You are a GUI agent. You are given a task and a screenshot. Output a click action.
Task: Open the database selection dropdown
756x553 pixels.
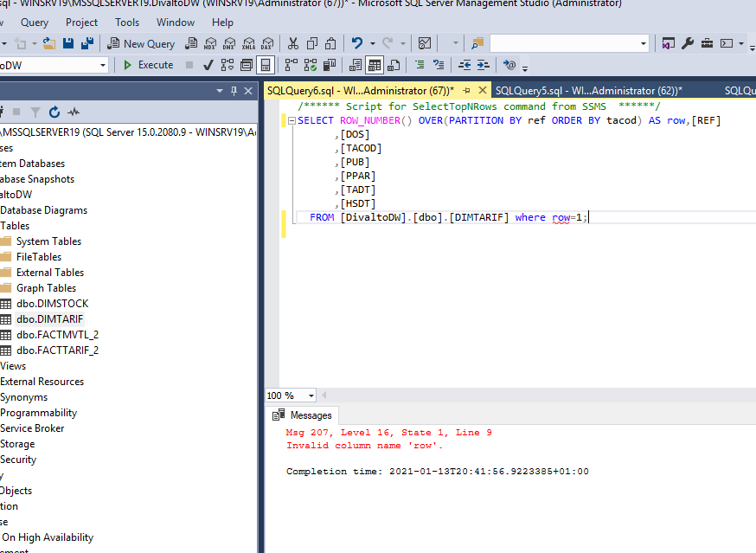101,65
